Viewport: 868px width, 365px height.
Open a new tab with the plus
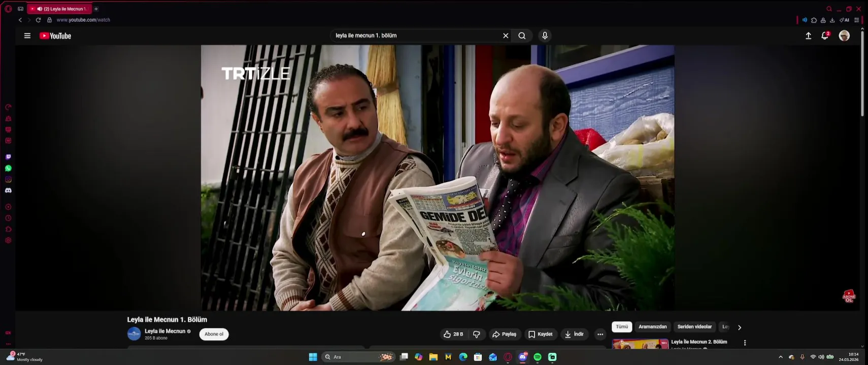(96, 9)
